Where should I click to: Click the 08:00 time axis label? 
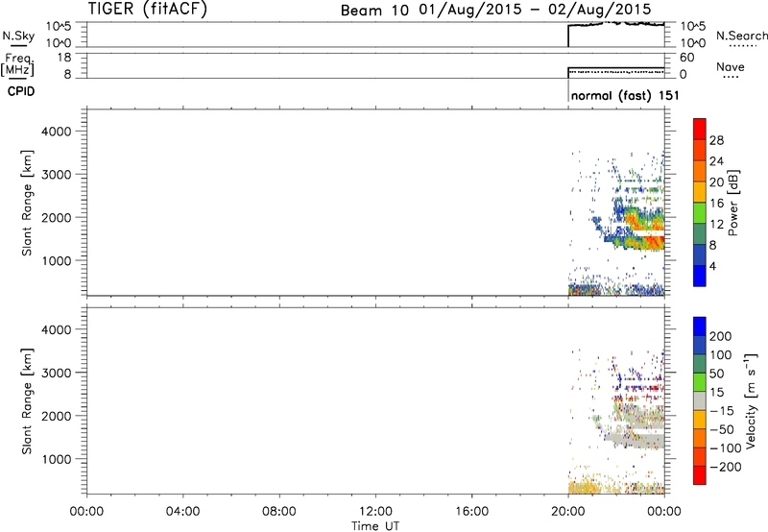point(279,512)
